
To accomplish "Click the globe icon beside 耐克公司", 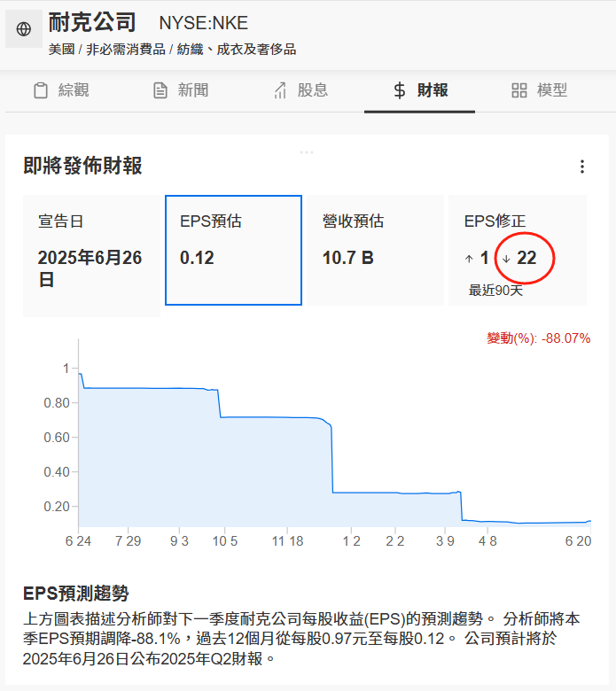I will pos(24,29).
